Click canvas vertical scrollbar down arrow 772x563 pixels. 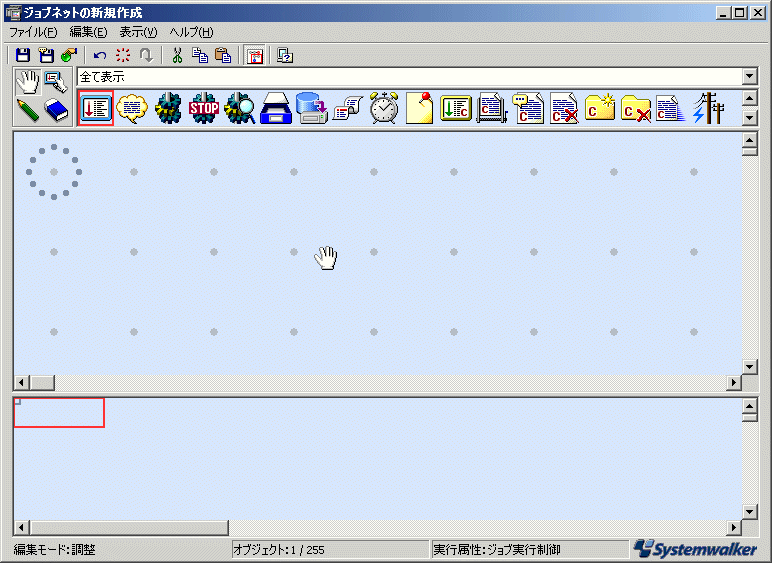point(749,366)
